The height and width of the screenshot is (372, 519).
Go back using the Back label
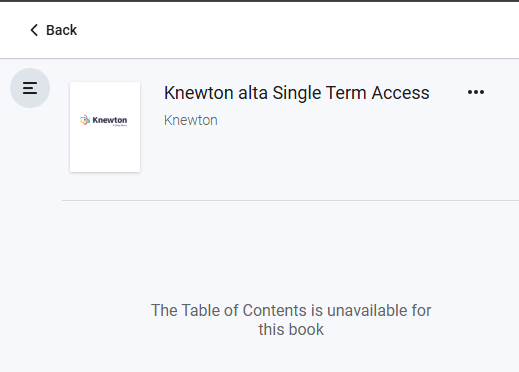(61, 30)
